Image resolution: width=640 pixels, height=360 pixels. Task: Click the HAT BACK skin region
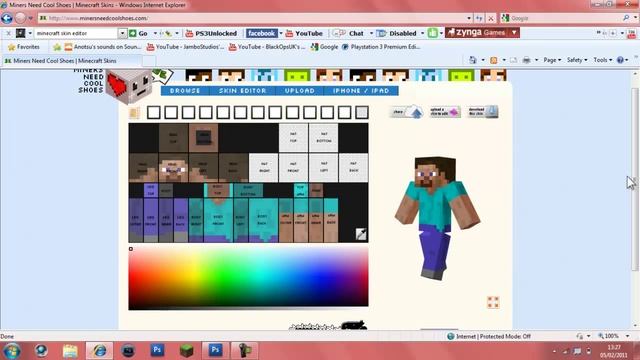click(353, 167)
